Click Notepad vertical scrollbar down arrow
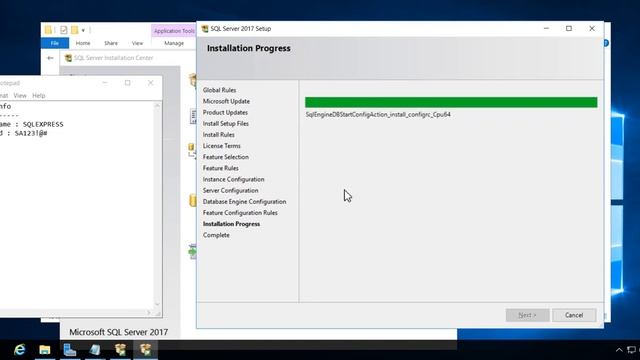The width and height of the screenshot is (640, 360). click(158, 304)
